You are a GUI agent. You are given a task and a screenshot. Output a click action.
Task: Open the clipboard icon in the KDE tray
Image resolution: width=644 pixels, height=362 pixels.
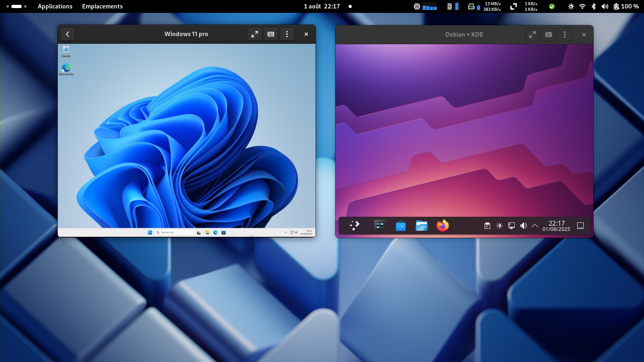487,226
